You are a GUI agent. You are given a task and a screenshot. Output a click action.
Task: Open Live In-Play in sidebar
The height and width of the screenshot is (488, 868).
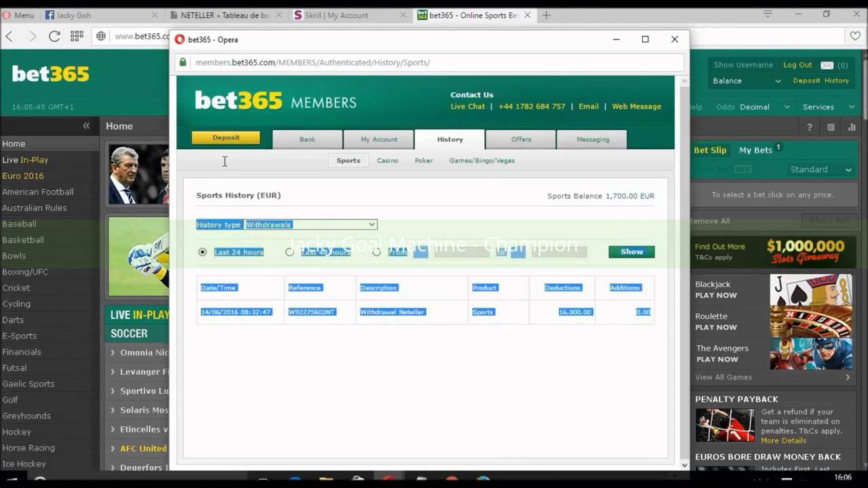point(25,160)
